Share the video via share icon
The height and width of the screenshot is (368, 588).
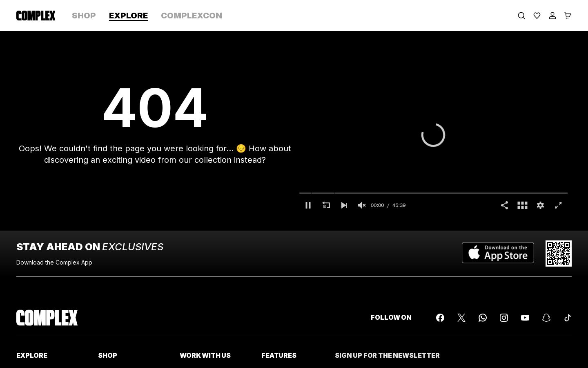click(505, 205)
